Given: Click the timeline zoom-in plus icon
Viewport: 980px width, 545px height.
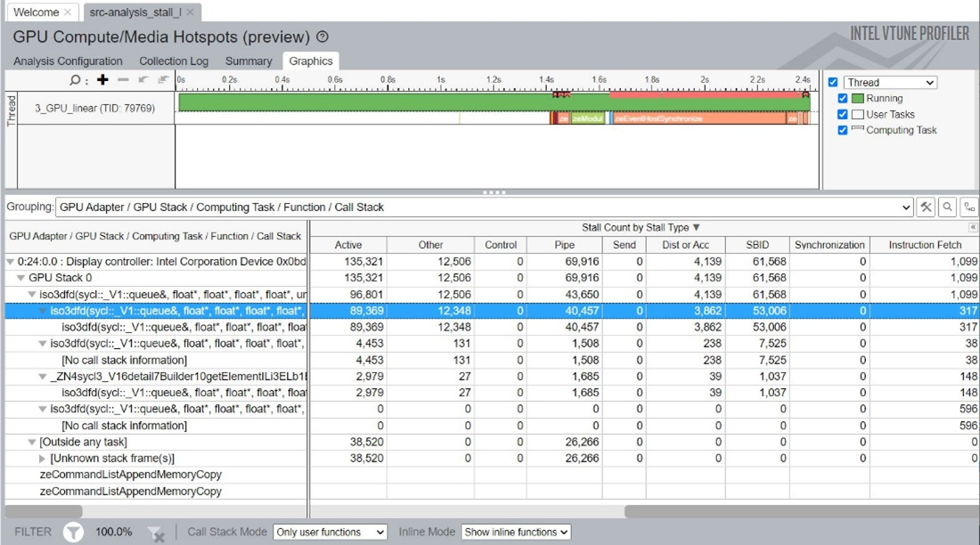Looking at the screenshot, I should pyautogui.click(x=102, y=80).
